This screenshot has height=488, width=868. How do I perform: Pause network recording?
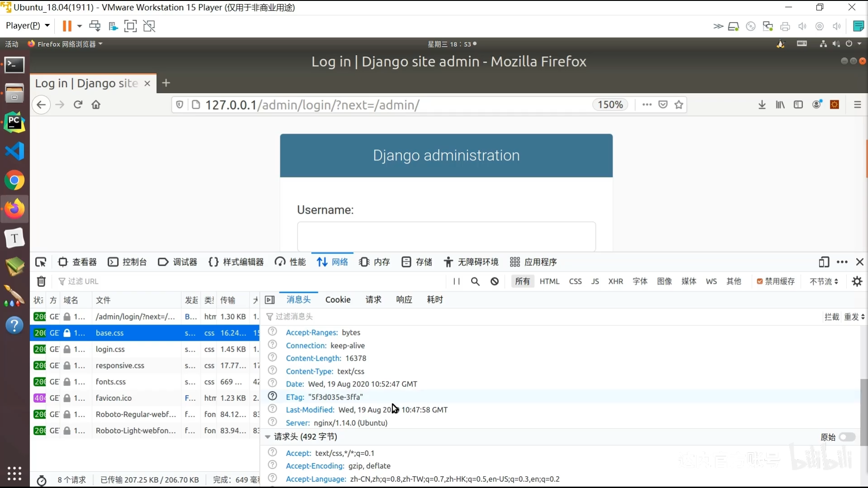[x=457, y=282]
